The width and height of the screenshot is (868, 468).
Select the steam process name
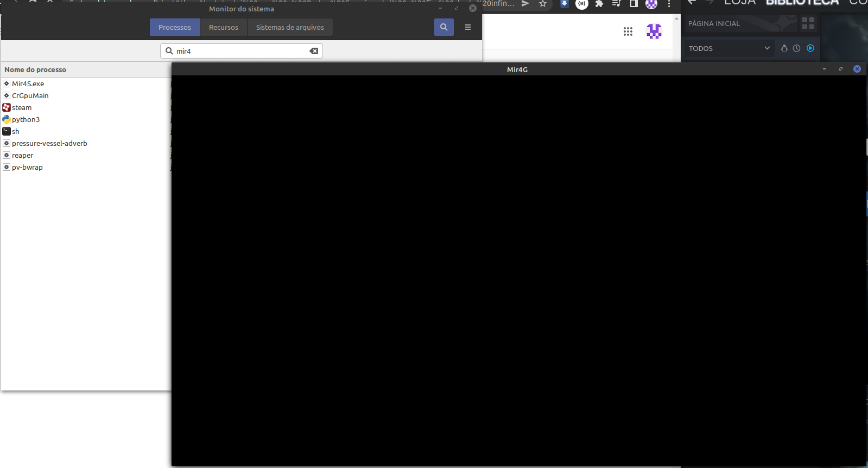(x=22, y=107)
